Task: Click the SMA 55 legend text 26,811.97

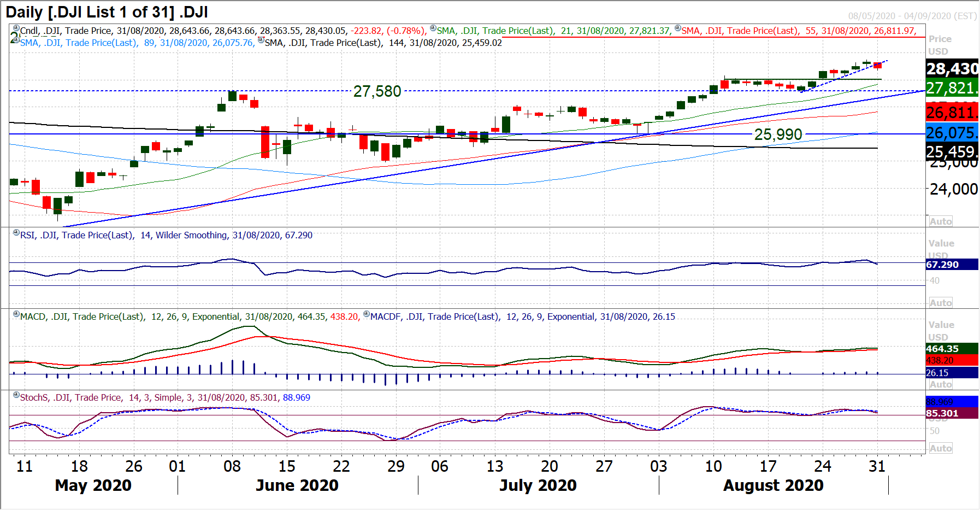Action: (x=798, y=31)
